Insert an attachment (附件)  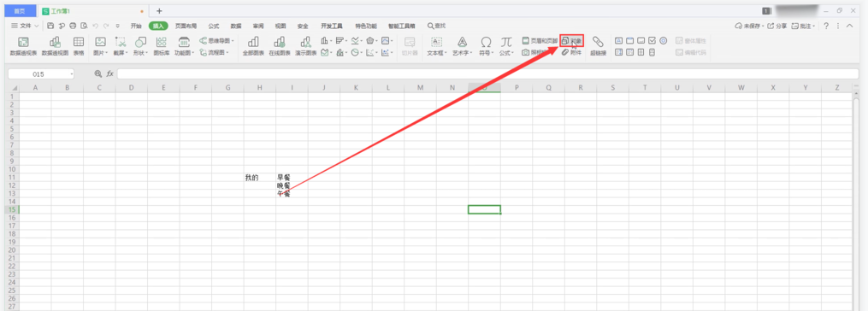(572, 52)
